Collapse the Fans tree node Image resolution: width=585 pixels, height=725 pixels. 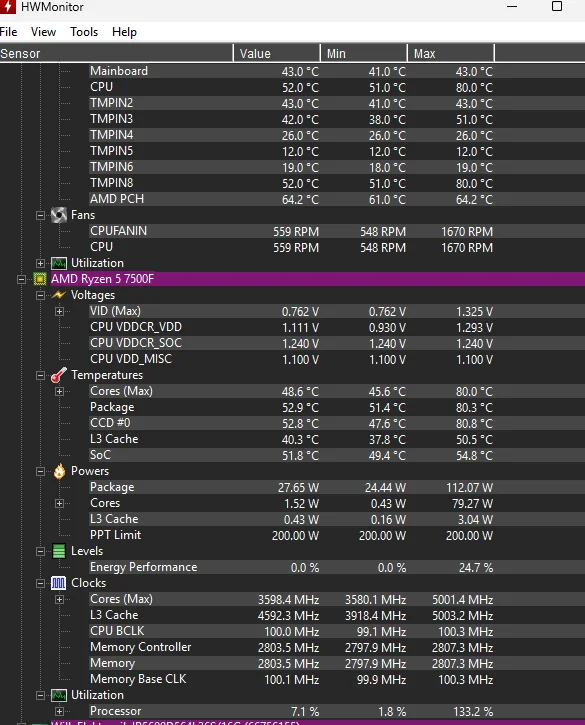pyautogui.click(x=40, y=215)
